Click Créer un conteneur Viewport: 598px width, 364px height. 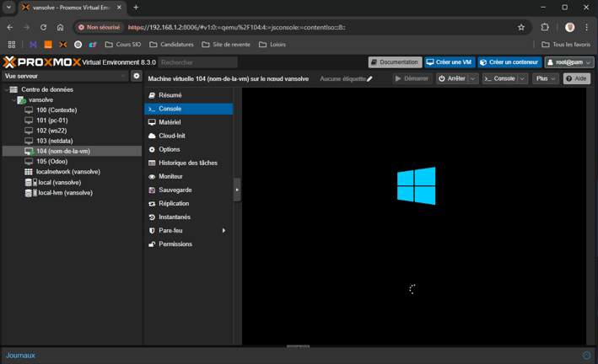pyautogui.click(x=509, y=62)
